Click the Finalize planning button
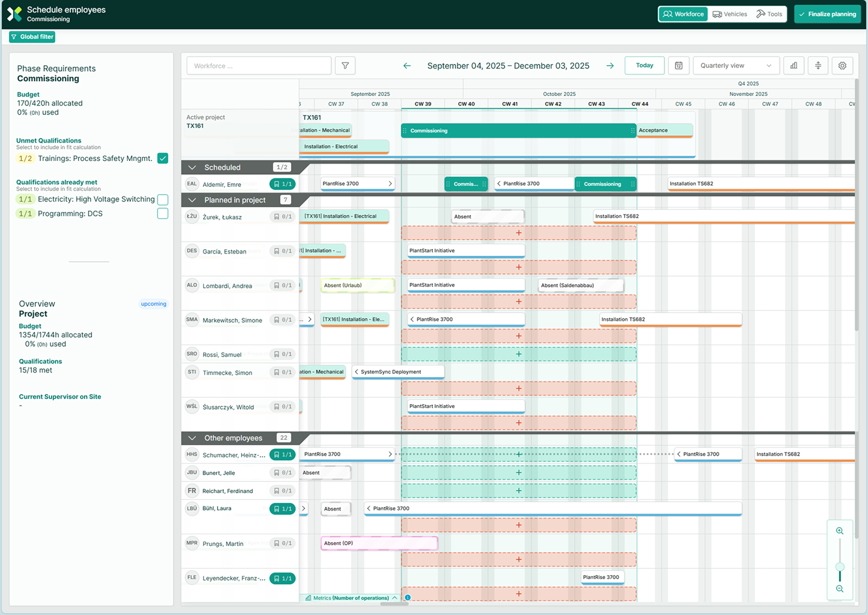Viewport: 868px width, 615px height. (827, 14)
